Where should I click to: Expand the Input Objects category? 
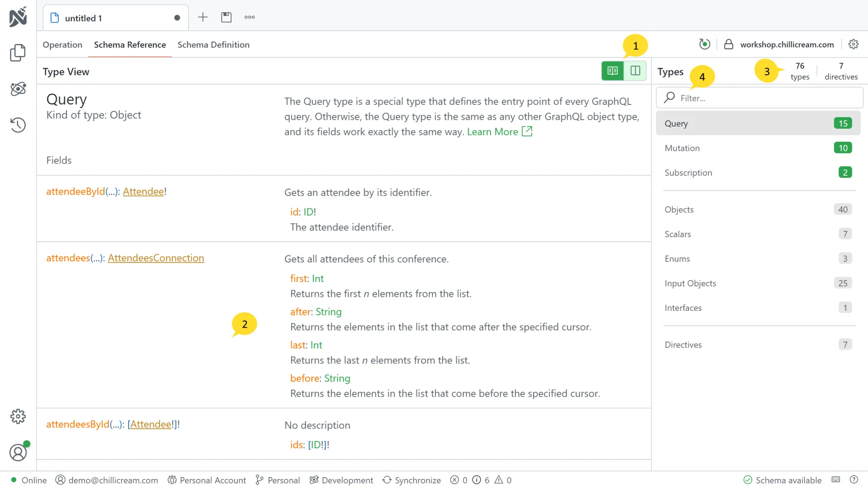pos(758,283)
